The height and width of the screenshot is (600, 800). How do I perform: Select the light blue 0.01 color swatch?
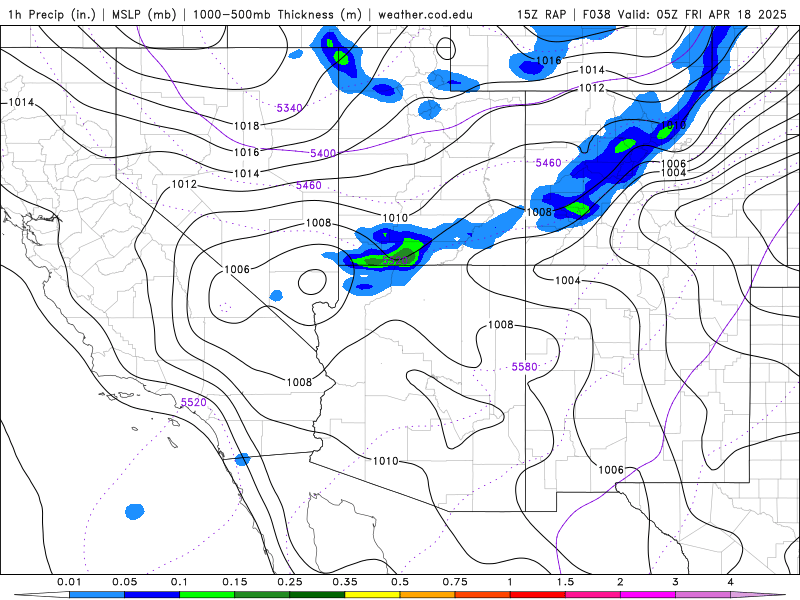click(97, 595)
